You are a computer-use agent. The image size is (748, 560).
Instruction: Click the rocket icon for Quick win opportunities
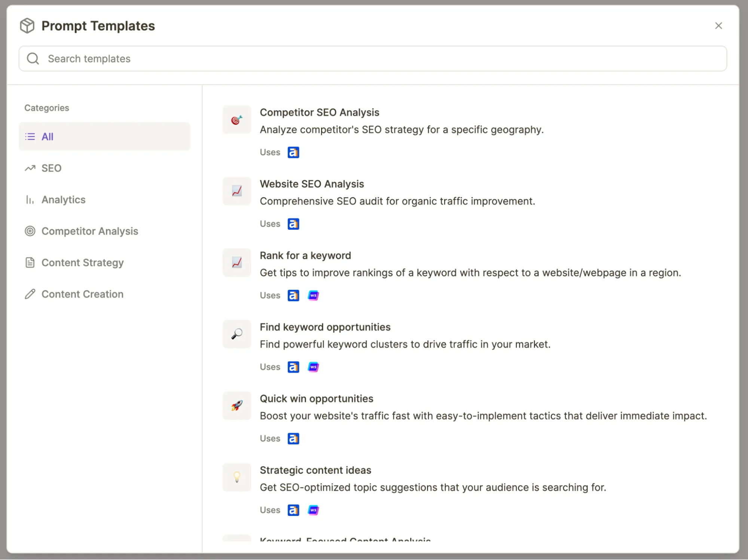[236, 406]
